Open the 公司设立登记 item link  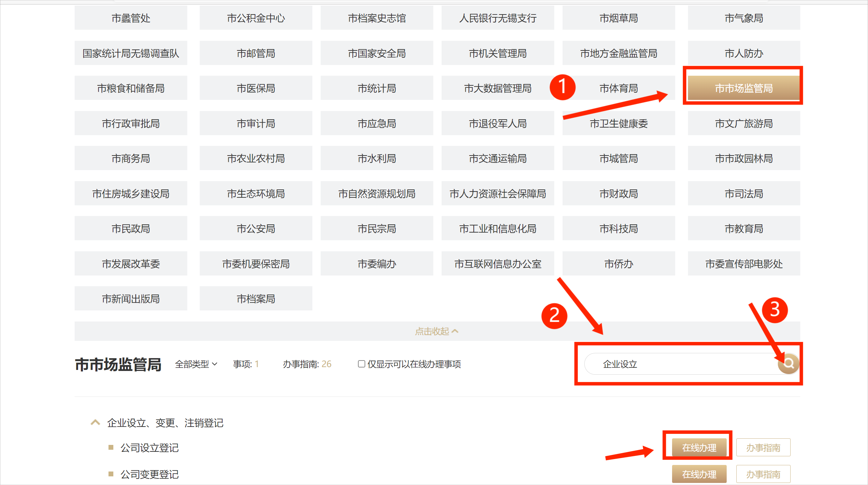[x=149, y=448]
